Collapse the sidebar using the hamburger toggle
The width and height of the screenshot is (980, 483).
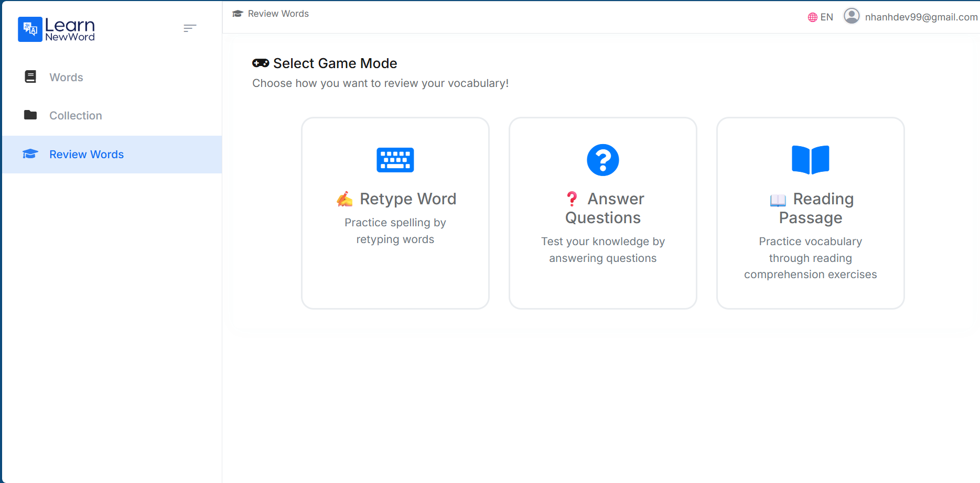(x=190, y=28)
